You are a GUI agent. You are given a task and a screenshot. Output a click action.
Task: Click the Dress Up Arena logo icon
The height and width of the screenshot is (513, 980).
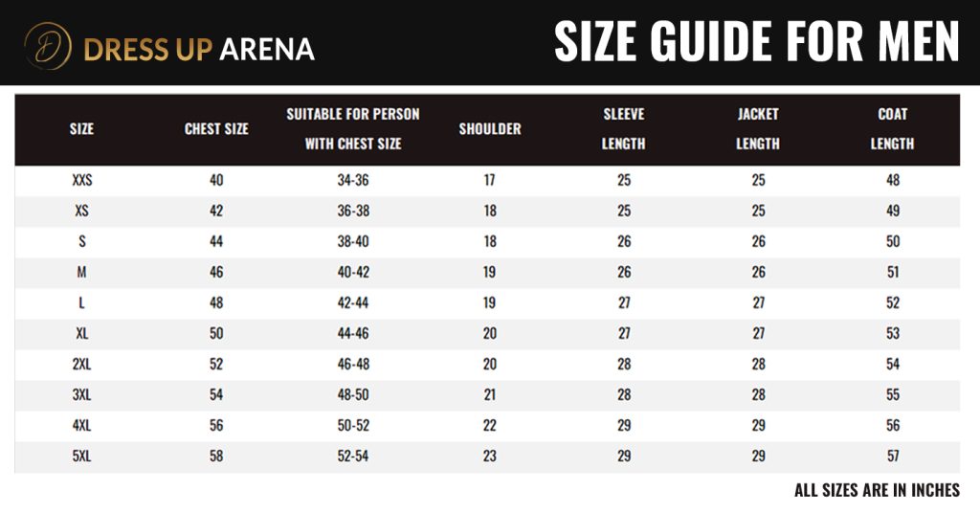49,47
